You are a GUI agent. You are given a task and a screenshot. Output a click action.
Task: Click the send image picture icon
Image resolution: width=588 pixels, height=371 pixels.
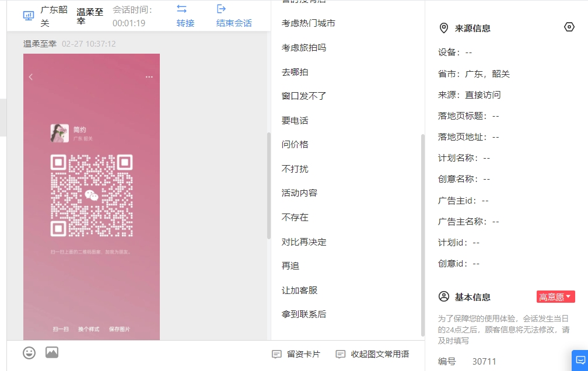click(52, 352)
